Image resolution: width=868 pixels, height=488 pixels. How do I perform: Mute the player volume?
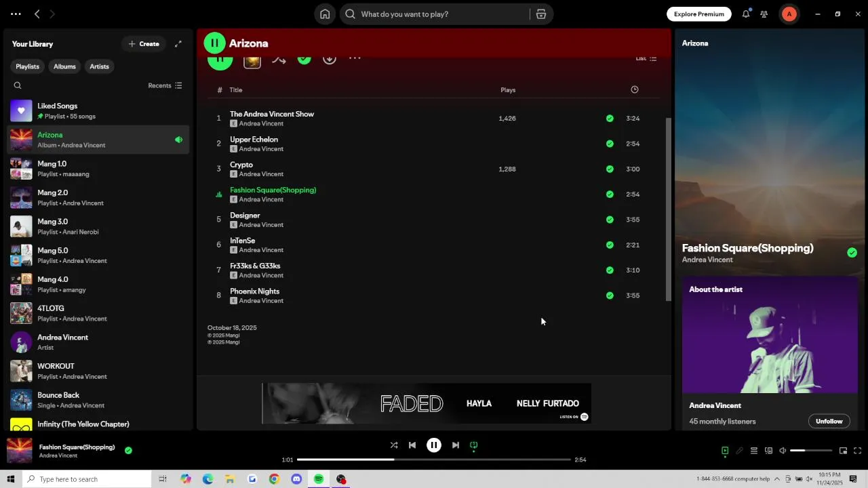(783, 451)
